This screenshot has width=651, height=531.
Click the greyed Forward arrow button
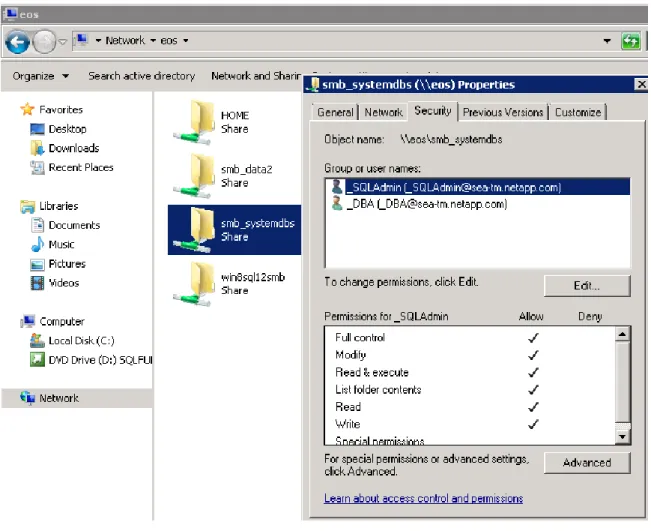(44, 42)
